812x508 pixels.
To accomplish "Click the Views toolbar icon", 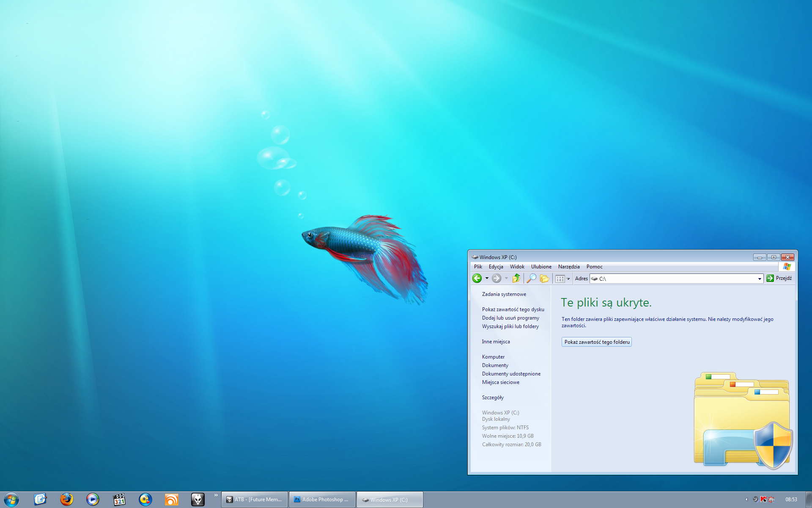I will 560,278.
